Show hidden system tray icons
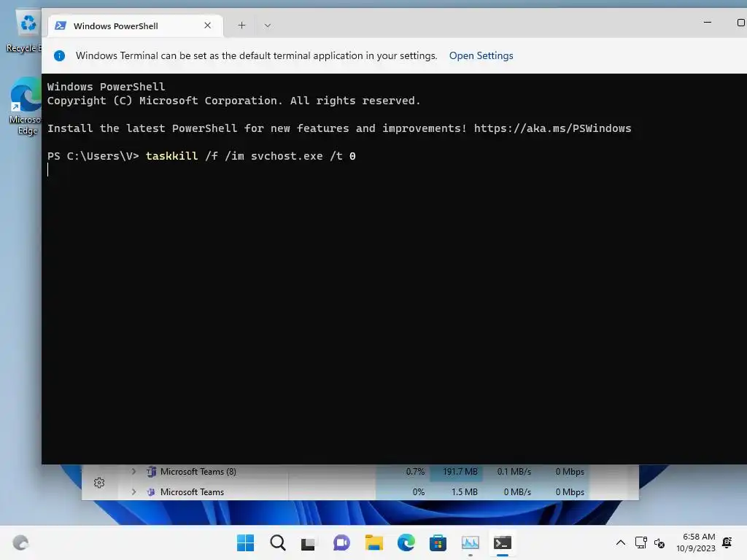Screen dimensions: 747x560 pyautogui.click(x=621, y=542)
